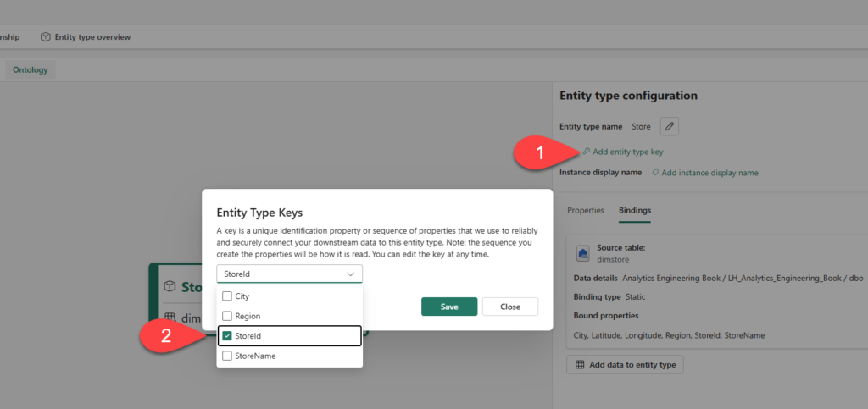Collapse the StoreId key dropdown
The image size is (868, 409).
pos(289,274)
